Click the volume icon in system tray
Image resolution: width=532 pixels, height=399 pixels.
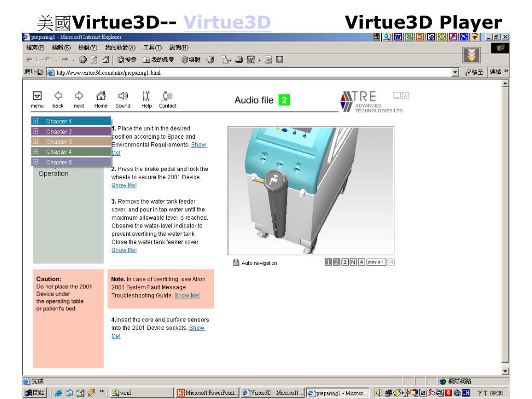click(x=379, y=393)
